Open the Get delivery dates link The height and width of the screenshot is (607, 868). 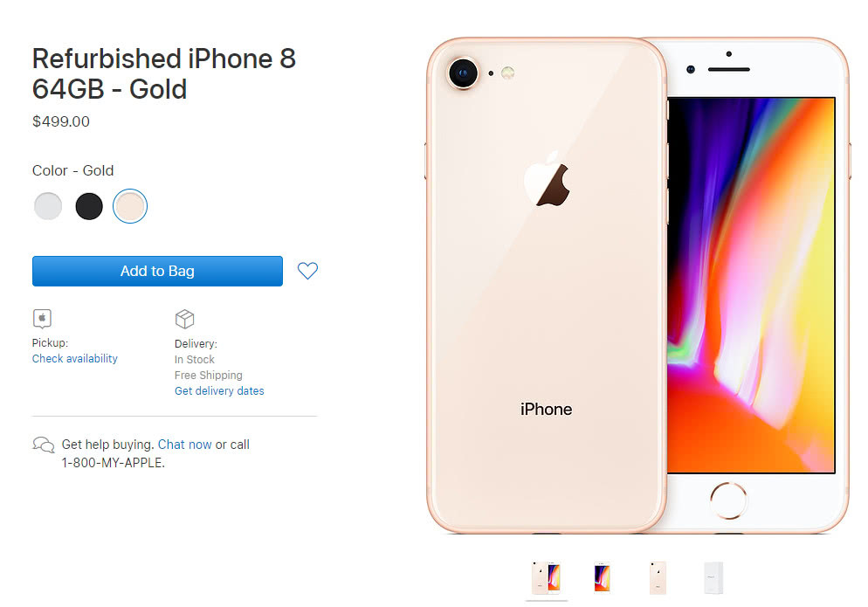(x=219, y=390)
